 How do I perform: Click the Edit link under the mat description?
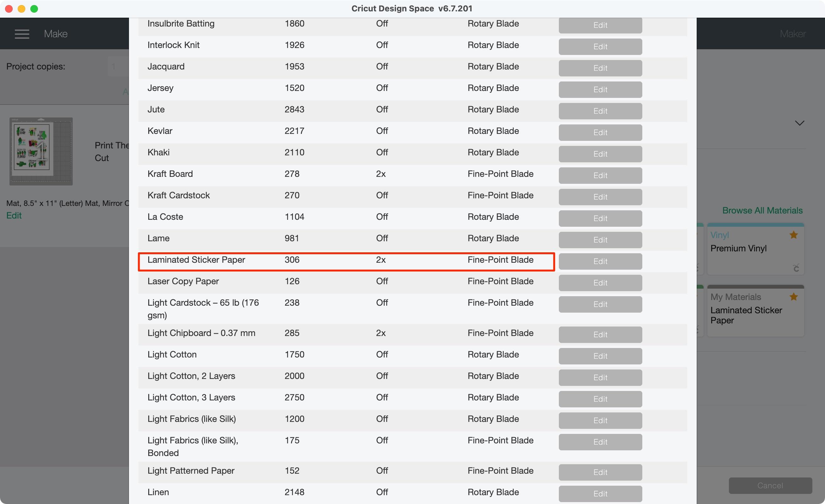(x=14, y=215)
